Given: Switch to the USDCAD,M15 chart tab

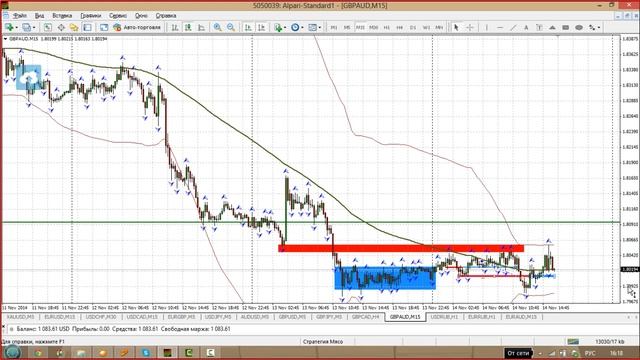Looking at the screenshot, I should coord(142,317).
